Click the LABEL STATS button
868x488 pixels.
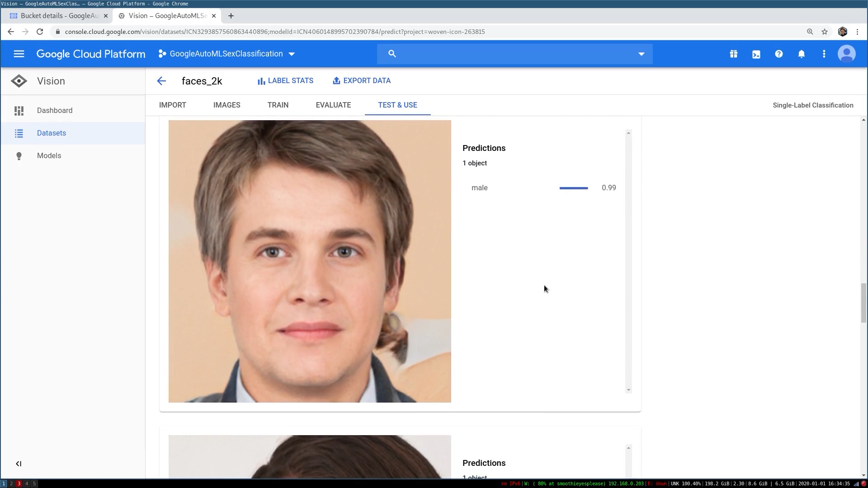click(285, 80)
